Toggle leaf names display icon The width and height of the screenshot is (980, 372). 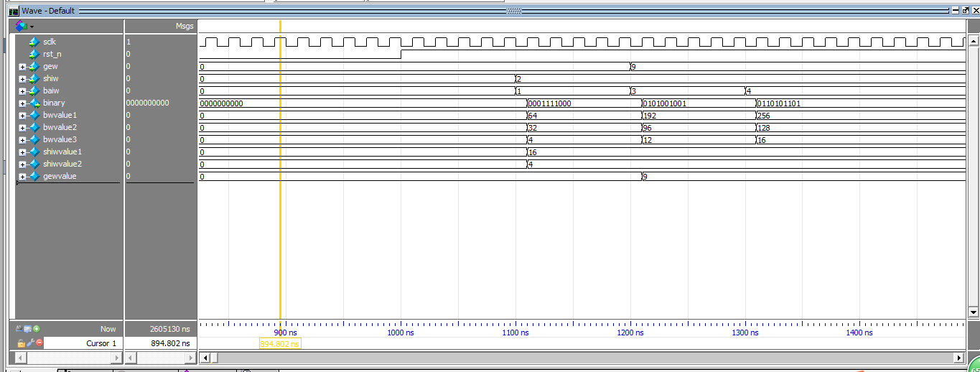(21, 329)
